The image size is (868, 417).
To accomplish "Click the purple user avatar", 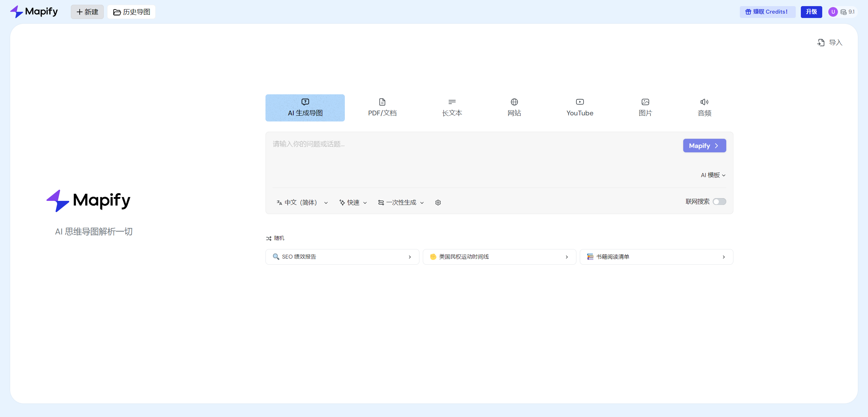I will 833,12.
